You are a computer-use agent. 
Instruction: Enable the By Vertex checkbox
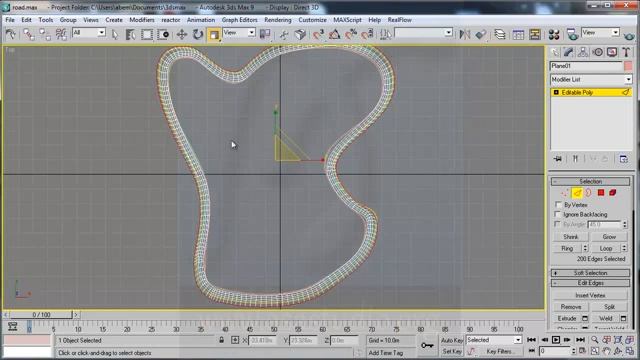click(558, 204)
